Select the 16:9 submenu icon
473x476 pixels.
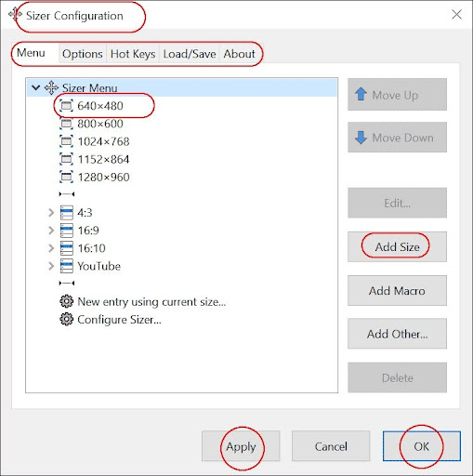click(67, 231)
